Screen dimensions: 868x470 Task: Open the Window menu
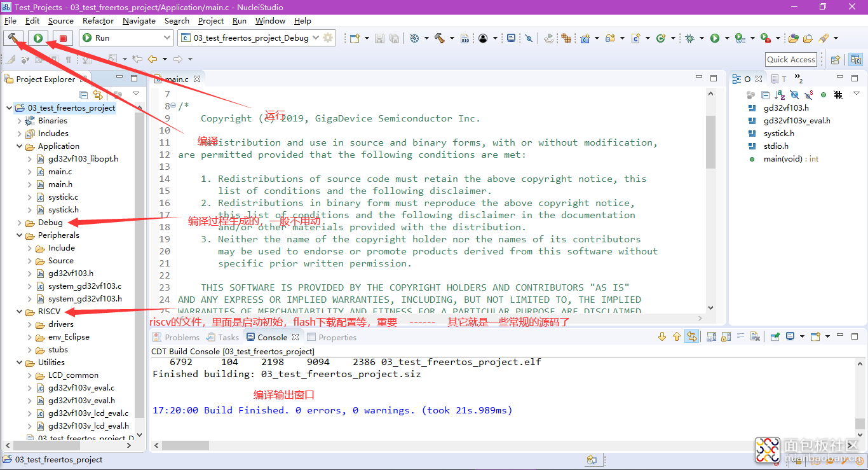(x=270, y=20)
